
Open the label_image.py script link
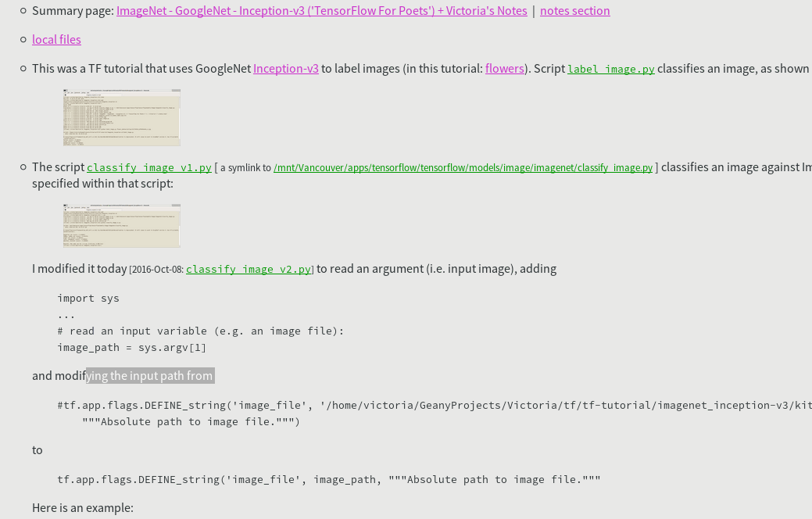610,70
